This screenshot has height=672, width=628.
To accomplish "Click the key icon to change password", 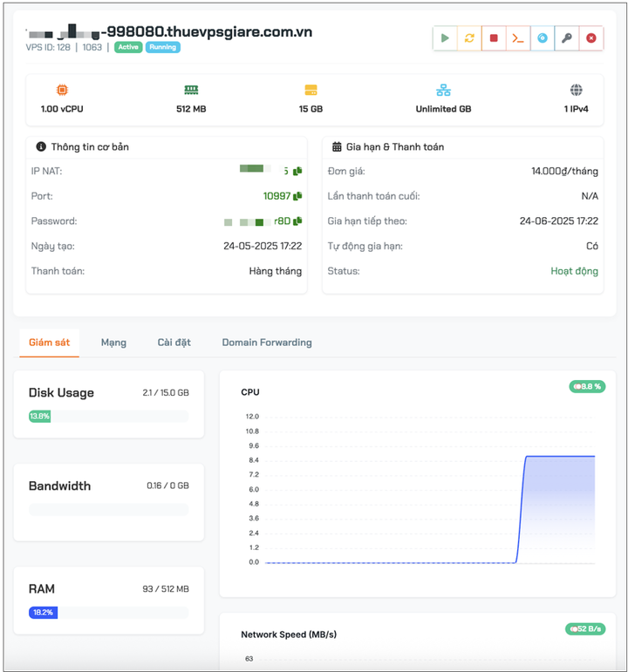I will [x=567, y=38].
